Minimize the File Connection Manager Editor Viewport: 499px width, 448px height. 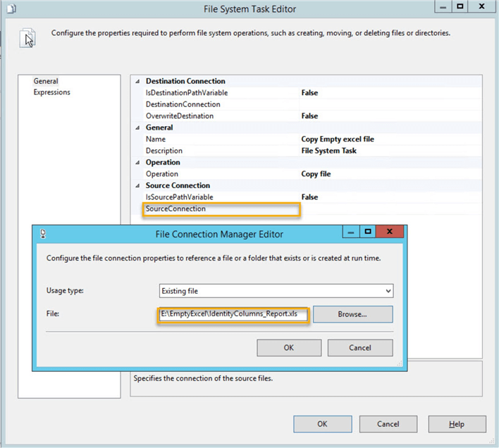click(x=351, y=232)
